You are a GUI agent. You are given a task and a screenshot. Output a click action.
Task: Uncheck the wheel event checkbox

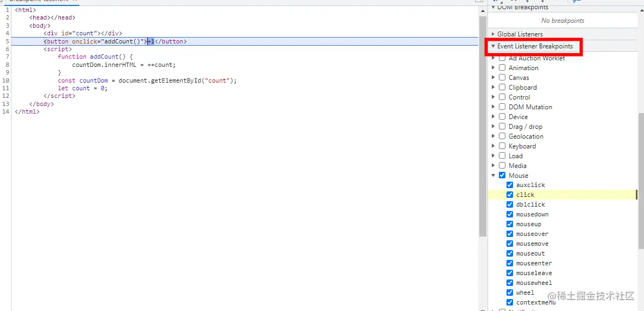coord(510,293)
